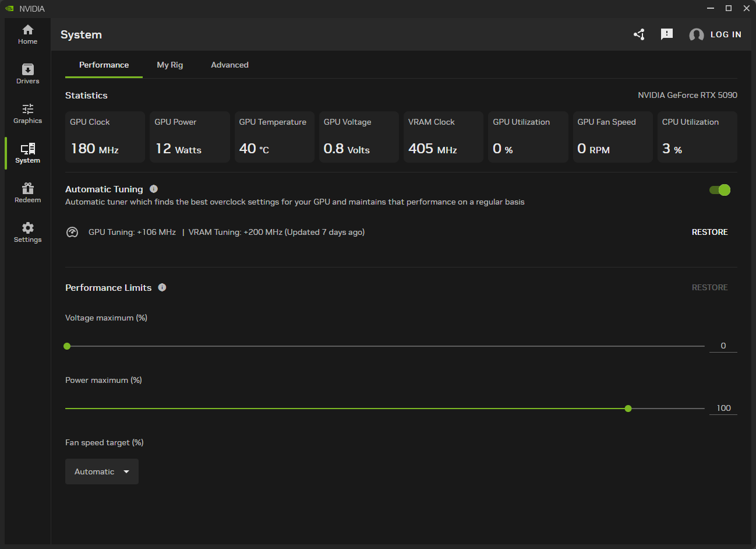This screenshot has height=549, width=756.
Task: Click the GPU Voltage statistic card
Action: coord(359,137)
